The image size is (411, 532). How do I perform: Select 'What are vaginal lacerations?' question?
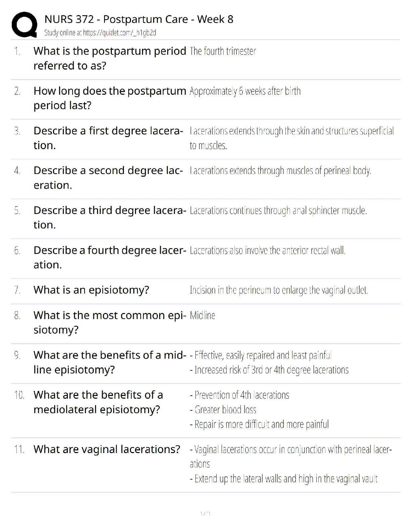tap(107, 449)
